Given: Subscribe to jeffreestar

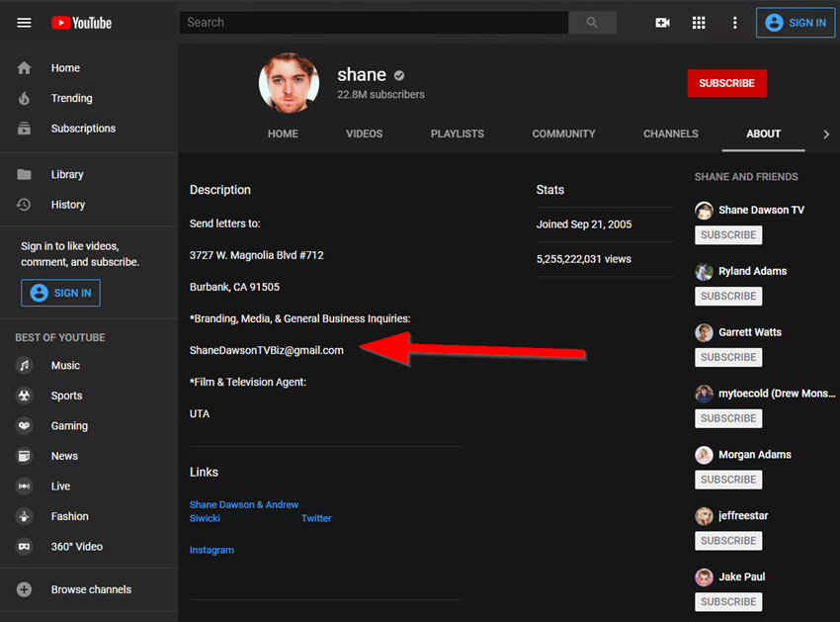Looking at the screenshot, I should pos(728,541).
